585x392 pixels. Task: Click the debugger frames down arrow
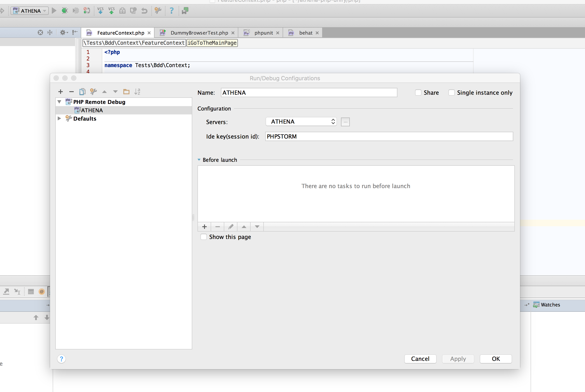tap(47, 317)
